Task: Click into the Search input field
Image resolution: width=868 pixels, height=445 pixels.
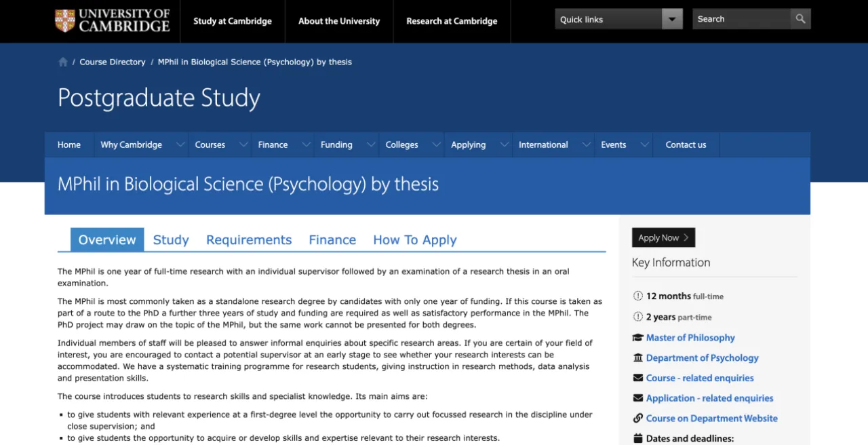Action: 741,19
